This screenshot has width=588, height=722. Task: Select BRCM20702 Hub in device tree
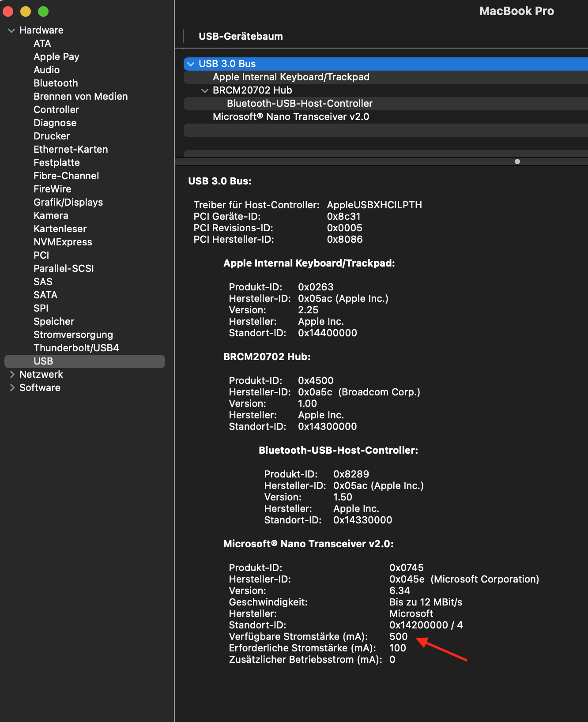tap(386, 90)
